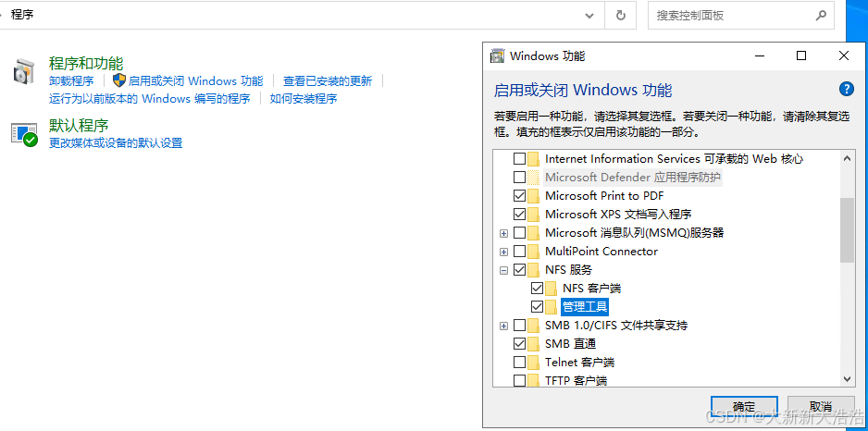Screen dimensions: 868x431
Task: Minimize the Windows 功能 dialog
Action: pyautogui.click(x=760, y=55)
